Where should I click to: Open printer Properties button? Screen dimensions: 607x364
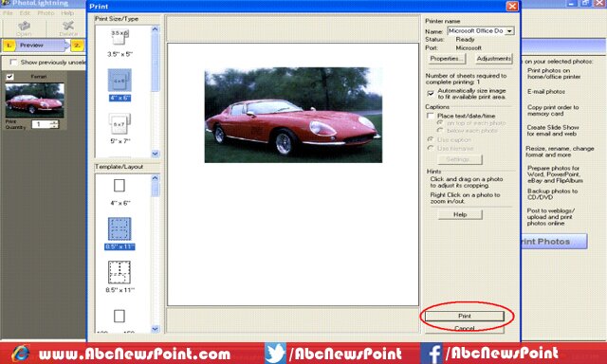pos(447,59)
